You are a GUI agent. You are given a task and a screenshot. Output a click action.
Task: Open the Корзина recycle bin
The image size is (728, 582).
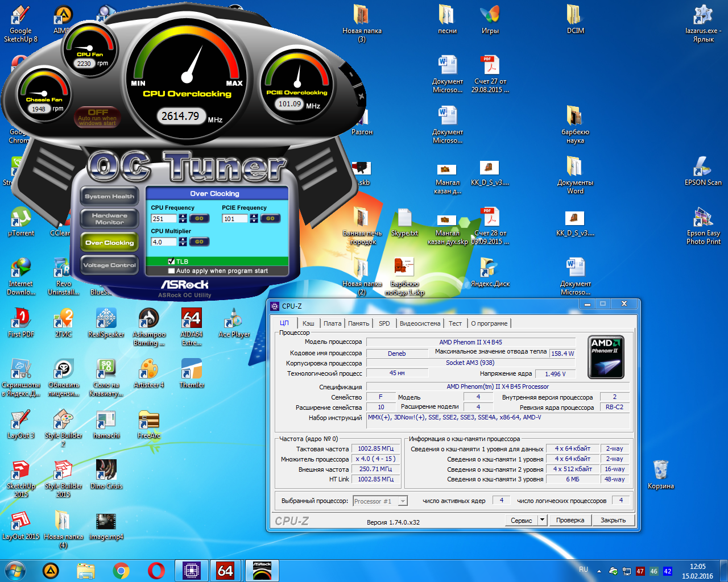click(660, 475)
